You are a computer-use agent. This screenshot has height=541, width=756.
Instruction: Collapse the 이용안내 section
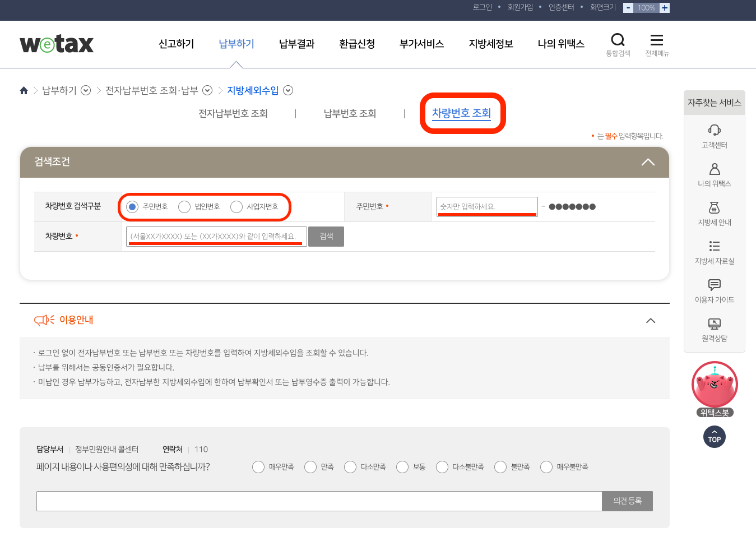click(650, 321)
